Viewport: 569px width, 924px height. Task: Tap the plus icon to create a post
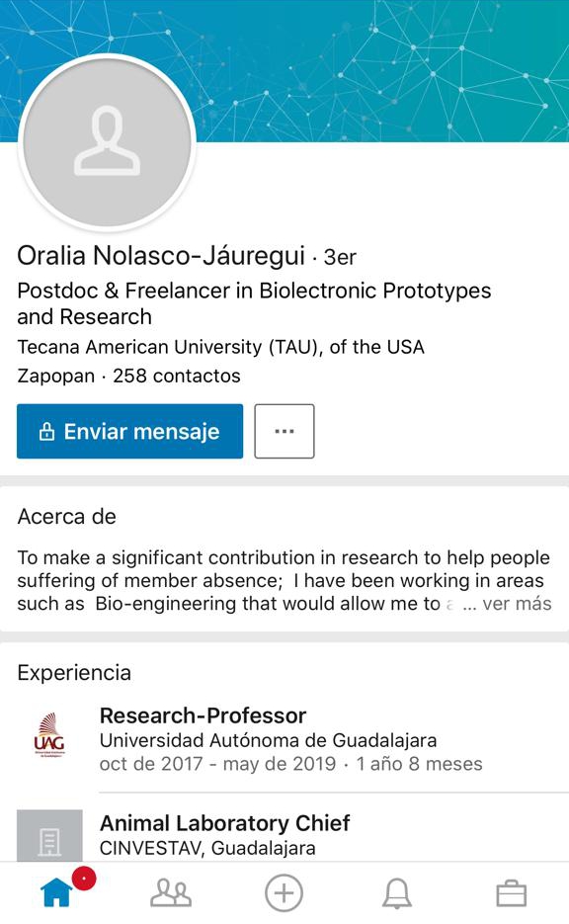(x=284, y=892)
